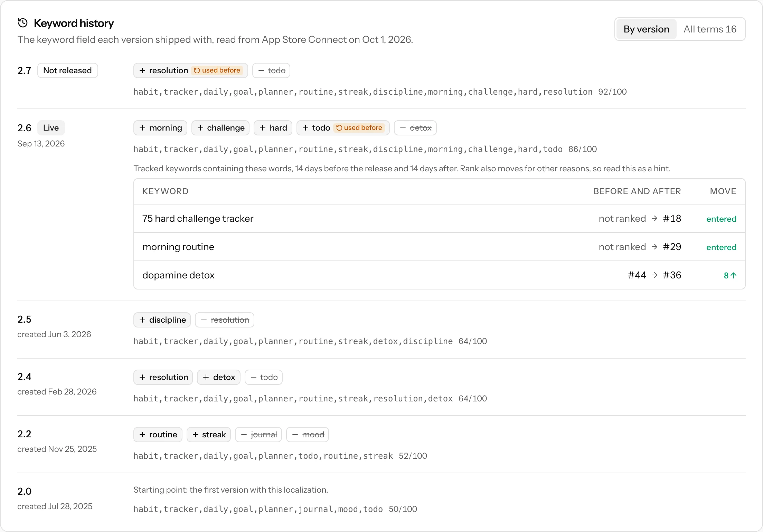Click the resolution chip in version 2.7
Viewport: 763px width, 532px height.
click(x=190, y=70)
